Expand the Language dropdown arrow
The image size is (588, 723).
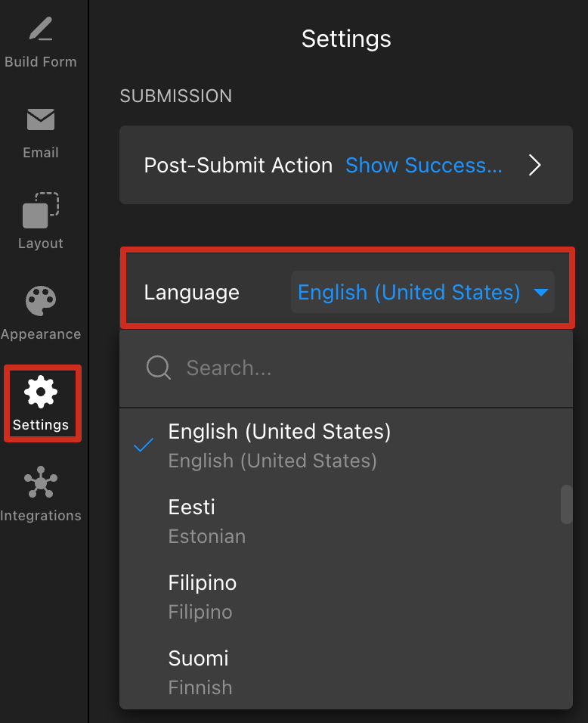(x=540, y=293)
